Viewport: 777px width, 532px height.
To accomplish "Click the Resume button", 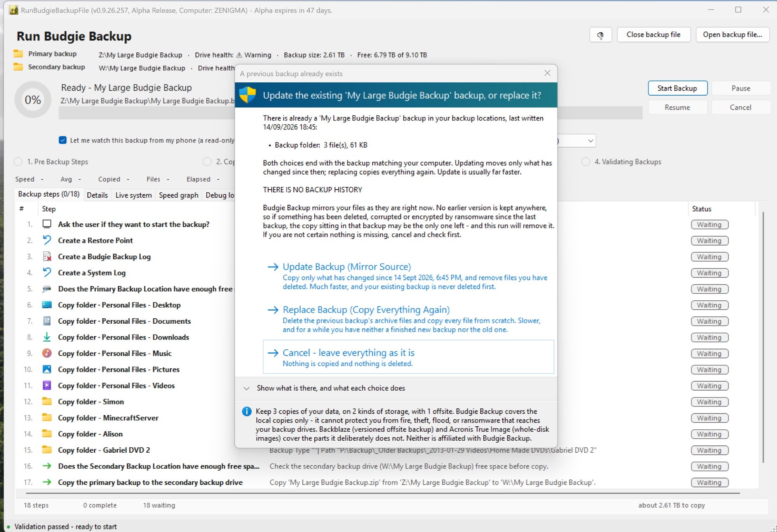I will point(677,107).
